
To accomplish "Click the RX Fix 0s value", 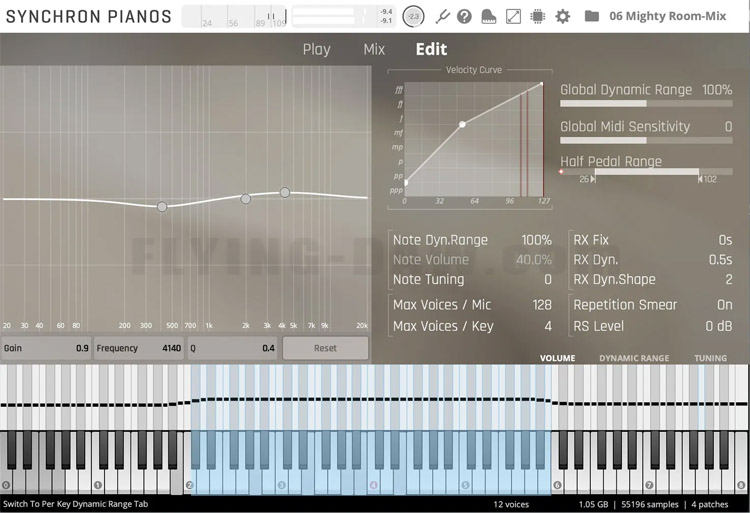I will [x=725, y=240].
